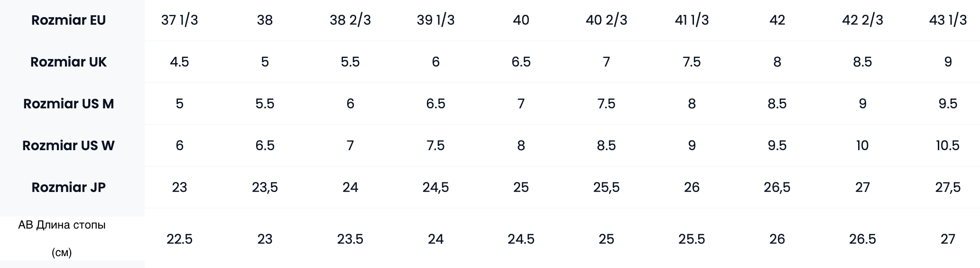Select EU size 37 1/3 cell
This screenshot has height=268, width=980.
179,20
